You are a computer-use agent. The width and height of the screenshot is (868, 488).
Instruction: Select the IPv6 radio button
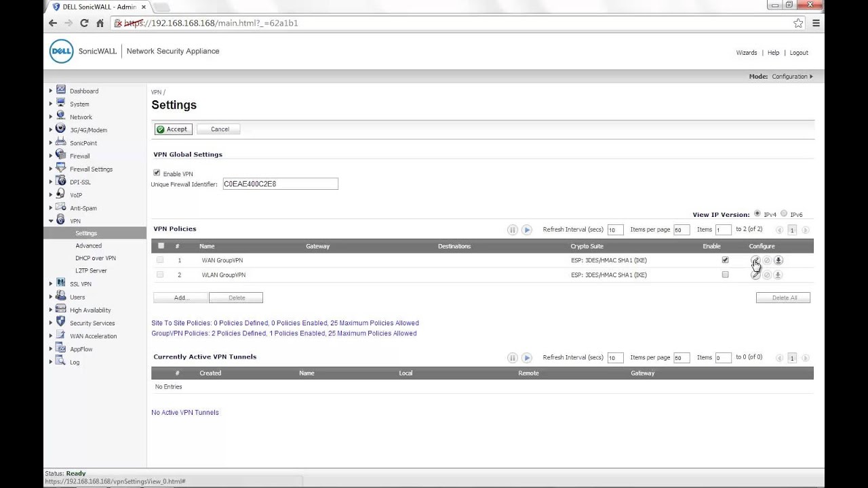(784, 213)
